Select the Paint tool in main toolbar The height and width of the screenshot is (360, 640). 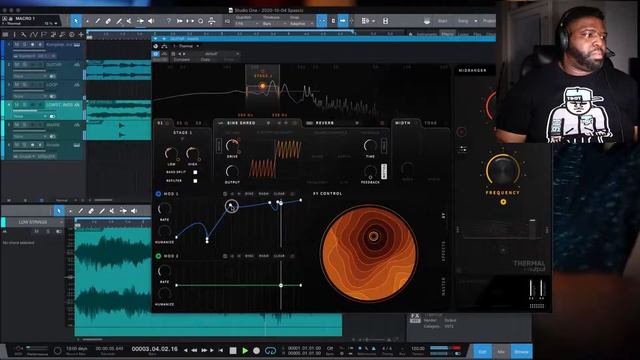[119, 21]
